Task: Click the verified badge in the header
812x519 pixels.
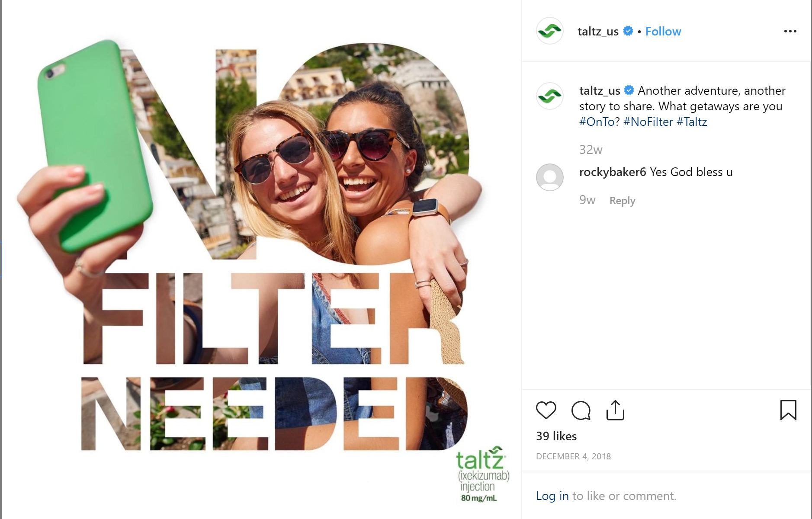Action: (x=628, y=31)
